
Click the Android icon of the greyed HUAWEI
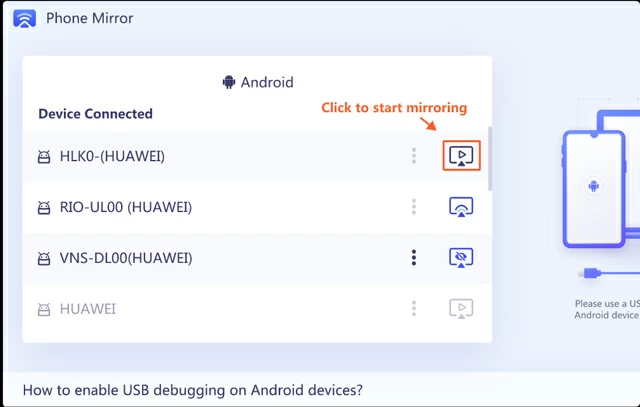(43, 310)
